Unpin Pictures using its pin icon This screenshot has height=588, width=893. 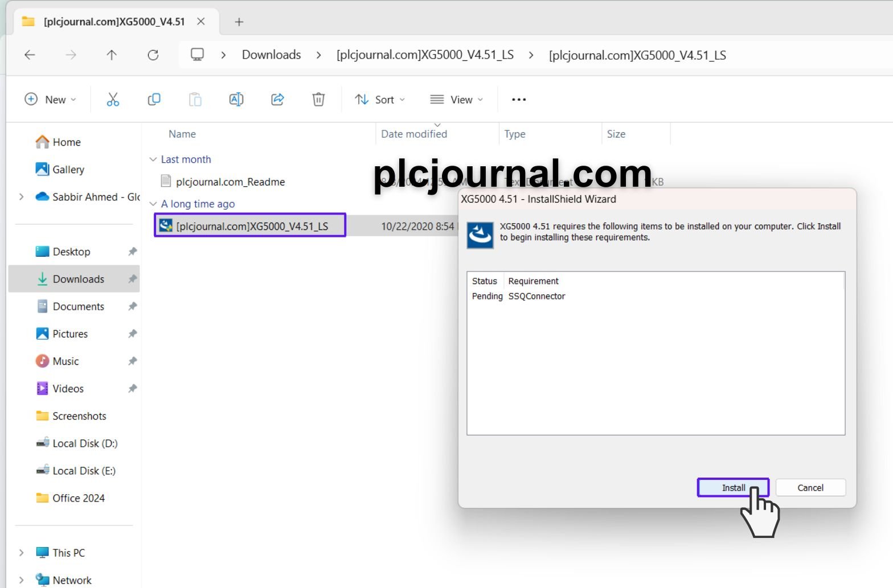tap(132, 334)
